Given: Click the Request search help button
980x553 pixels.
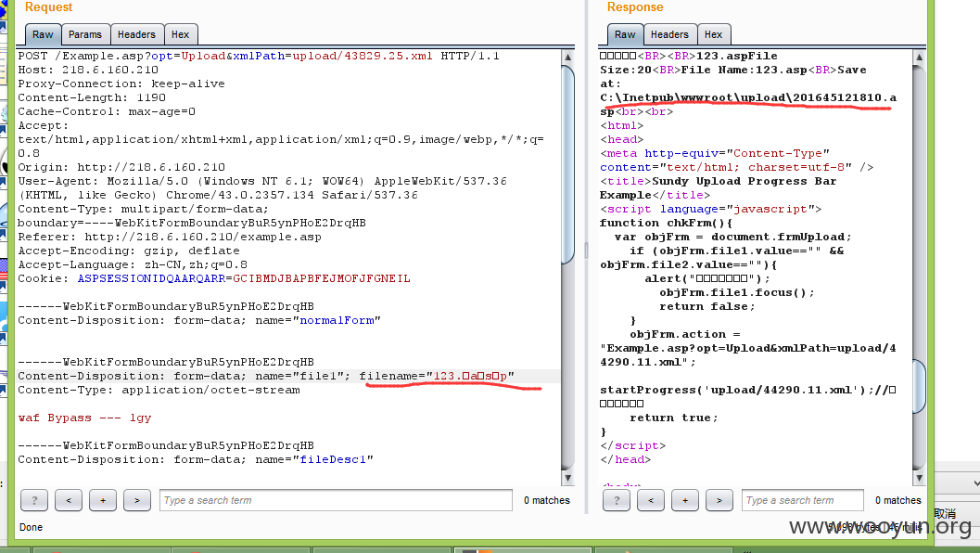Looking at the screenshot, I should pos(34,500).
